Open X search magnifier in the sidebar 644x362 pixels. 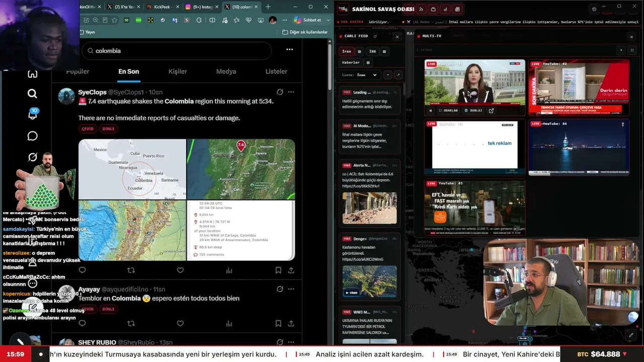click(x=32, y=94)
